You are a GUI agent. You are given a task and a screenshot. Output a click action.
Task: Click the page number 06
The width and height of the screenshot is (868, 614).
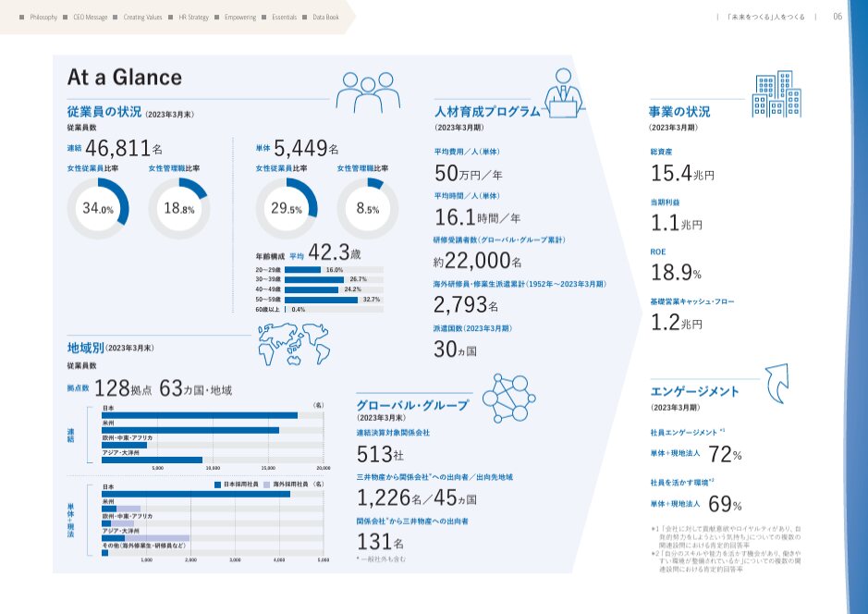pos(837,17)
